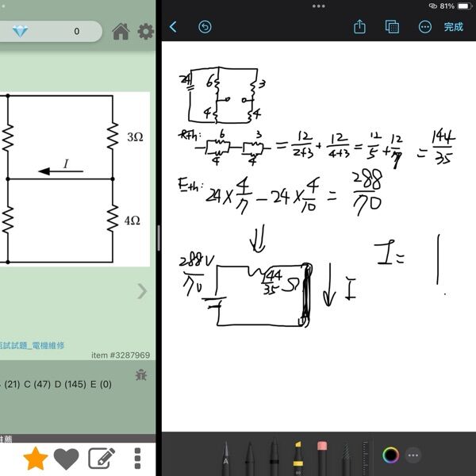Open the multitasking three-dot control
476x476 pixels.
pyautogui.click(x=318, y=6)
